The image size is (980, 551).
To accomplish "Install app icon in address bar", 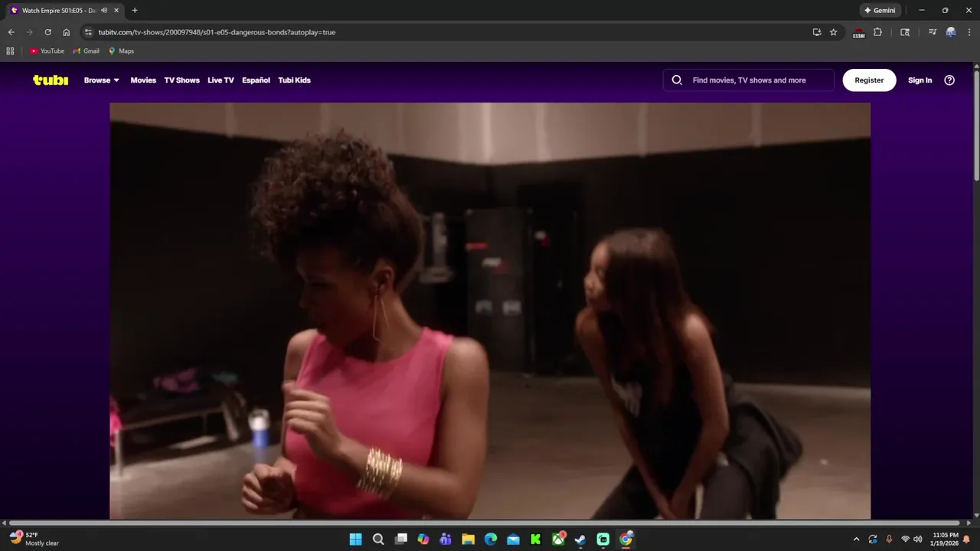I will (x=817, y=32).
